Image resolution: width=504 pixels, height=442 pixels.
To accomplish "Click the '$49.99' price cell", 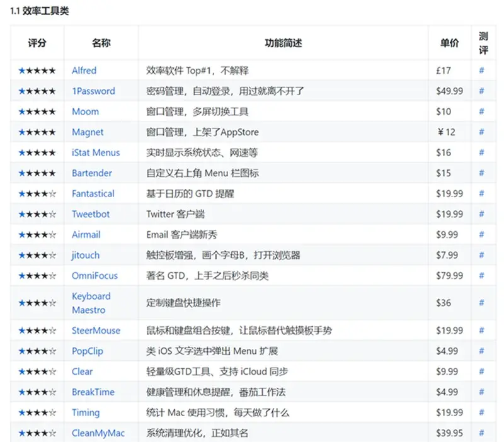I will (449, 91).
